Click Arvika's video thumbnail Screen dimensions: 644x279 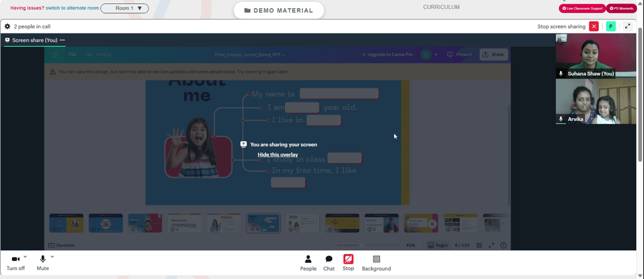596,101
